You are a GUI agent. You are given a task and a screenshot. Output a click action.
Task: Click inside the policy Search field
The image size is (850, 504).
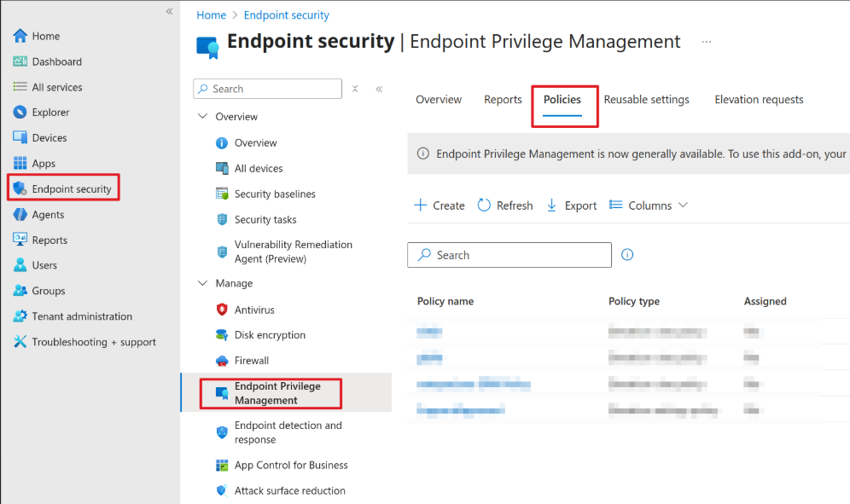(509, 254)
